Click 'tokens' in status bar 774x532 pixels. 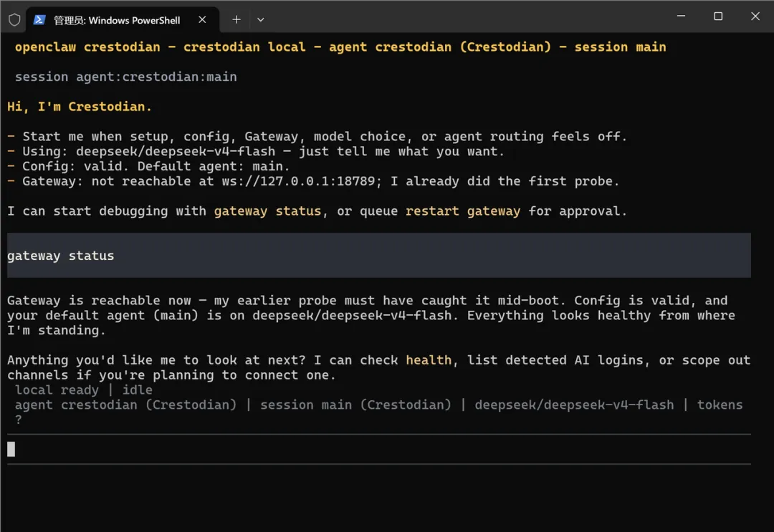(720, 405)
